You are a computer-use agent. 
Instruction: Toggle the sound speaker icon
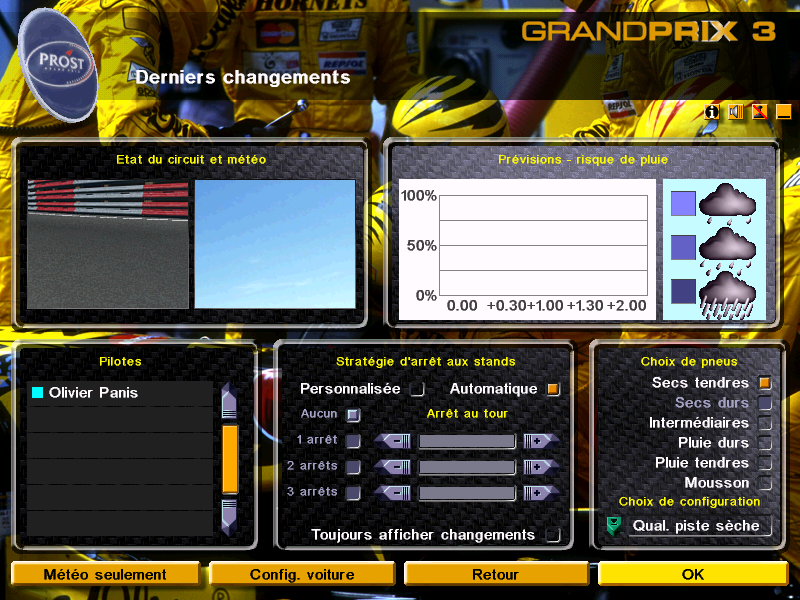pyautogui.click(x=736, y=112)
